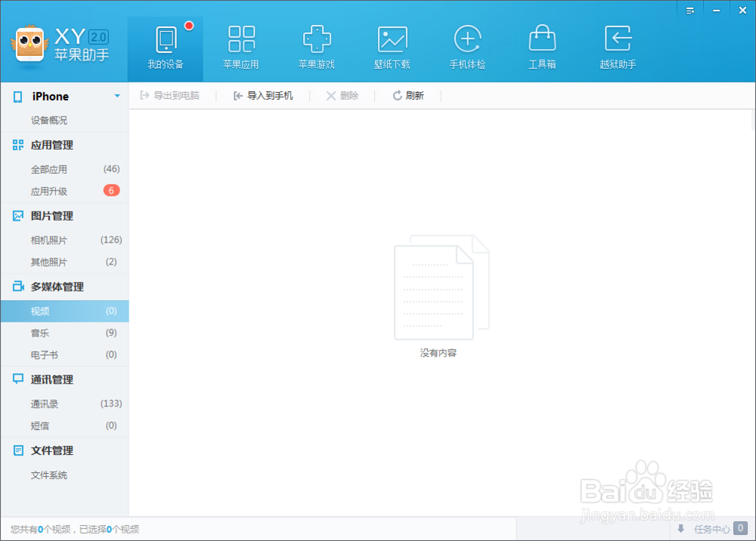Image resolution: width=756 pixels, height=541 pixels.
Task: Click the 刷新 refresh button
Action: 408,95
